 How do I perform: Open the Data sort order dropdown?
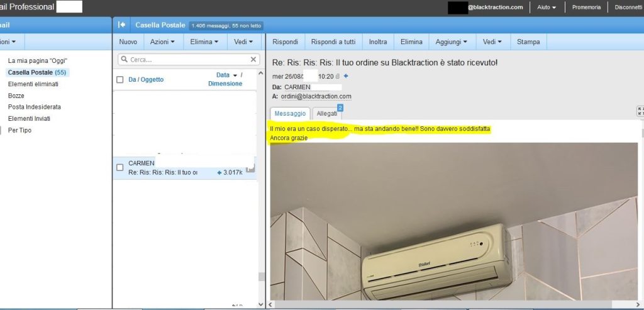235,75
